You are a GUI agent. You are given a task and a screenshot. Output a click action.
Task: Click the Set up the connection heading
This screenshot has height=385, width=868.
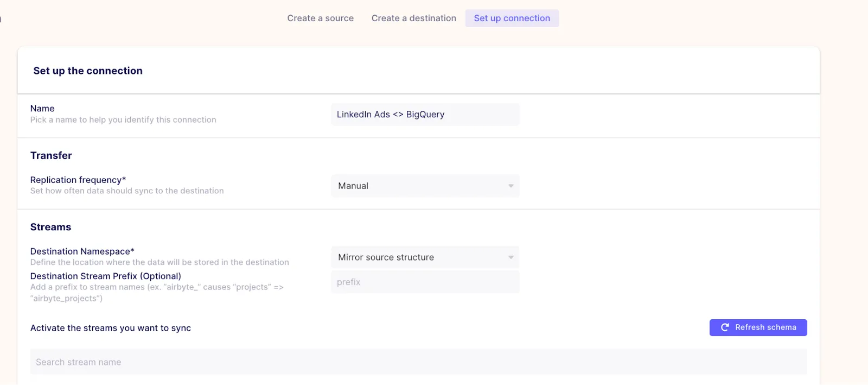tap(88, 71)
